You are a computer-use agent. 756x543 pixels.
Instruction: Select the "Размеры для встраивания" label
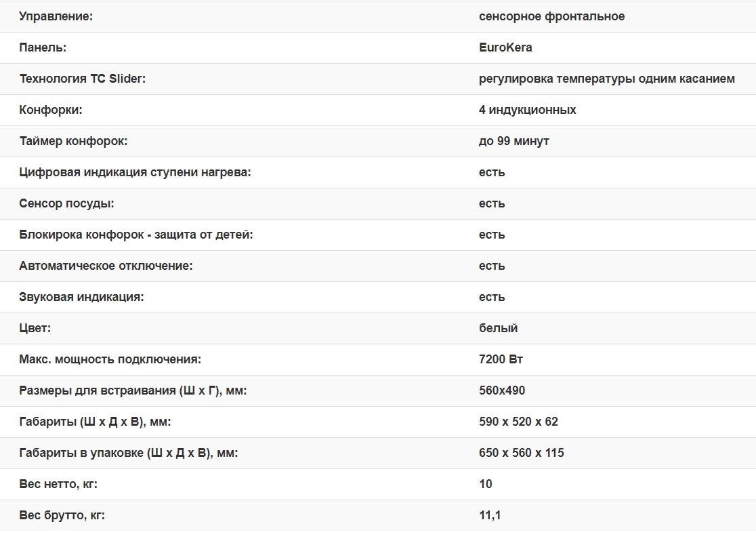[x=133, y=390]
